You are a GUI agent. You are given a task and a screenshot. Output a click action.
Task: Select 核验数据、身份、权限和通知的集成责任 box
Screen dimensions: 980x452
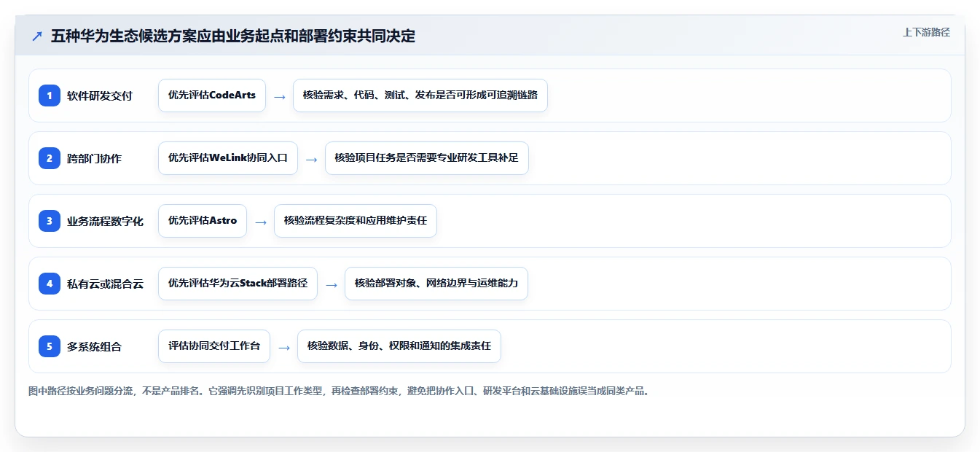(399, 346)
